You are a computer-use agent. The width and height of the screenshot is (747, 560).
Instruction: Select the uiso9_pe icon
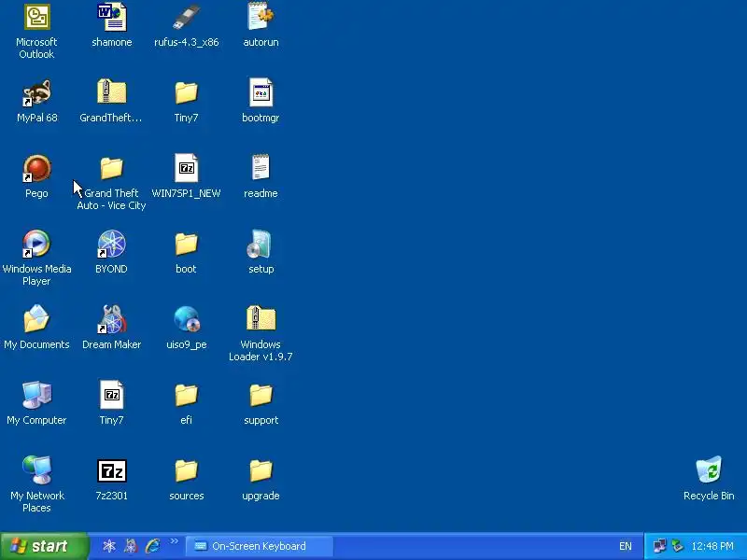pos(186,319)
